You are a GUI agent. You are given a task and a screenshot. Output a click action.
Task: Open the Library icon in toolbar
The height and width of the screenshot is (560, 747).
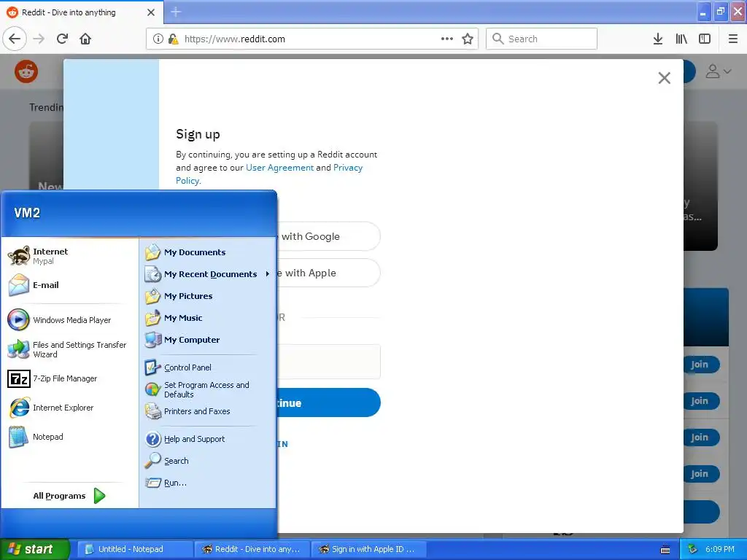tap(681, 39)
